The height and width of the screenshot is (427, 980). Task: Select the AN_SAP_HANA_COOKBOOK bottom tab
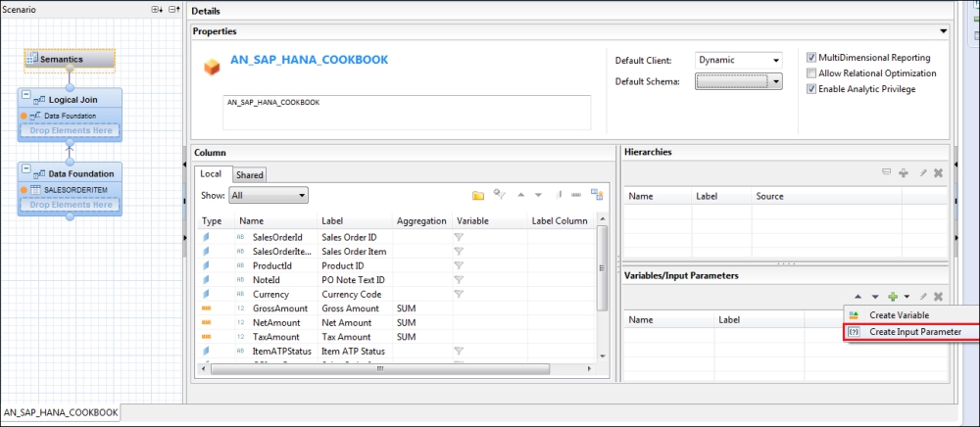[61, 412]
